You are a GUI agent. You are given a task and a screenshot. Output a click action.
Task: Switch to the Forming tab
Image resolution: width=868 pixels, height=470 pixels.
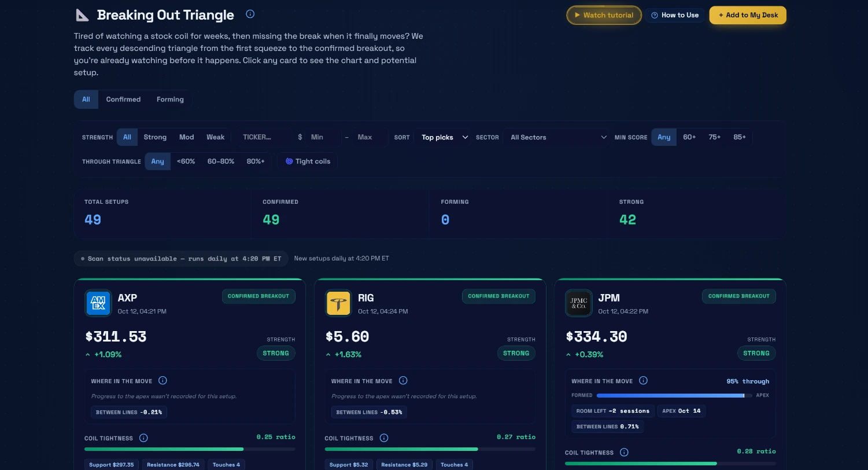coord(170,100)
